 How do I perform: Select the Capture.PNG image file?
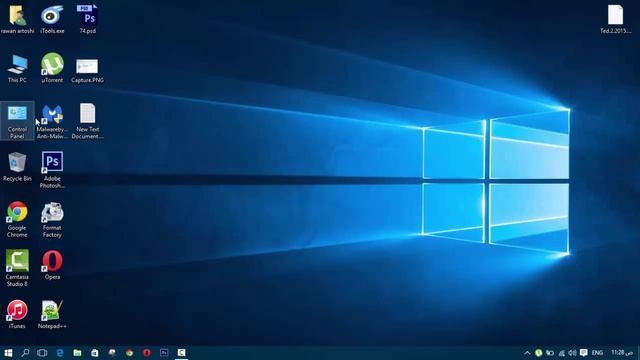pyautogui.click(x=87, y=70)
